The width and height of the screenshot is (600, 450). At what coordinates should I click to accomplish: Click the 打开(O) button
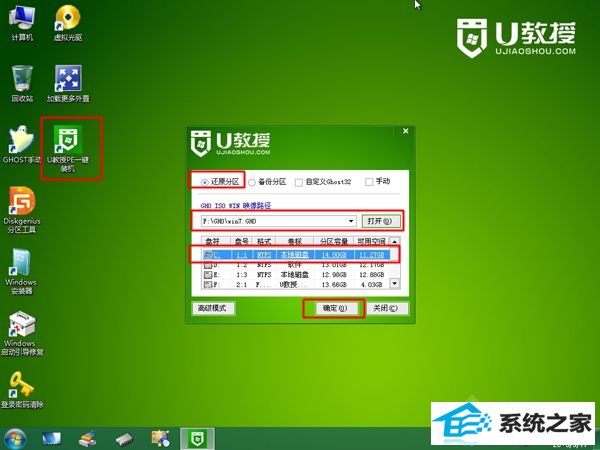tap(381, 221)
